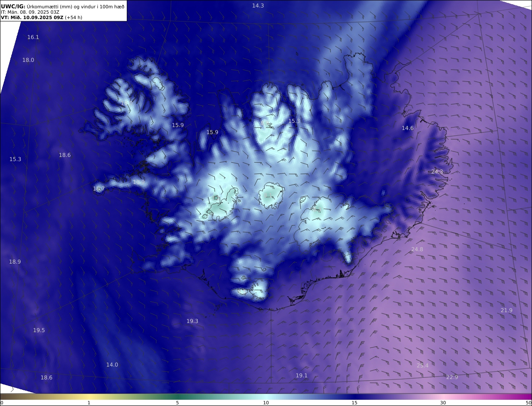The image size is (532, 406).
Task: Click the 14.3 value label
Action: click(x=258, y=5)
